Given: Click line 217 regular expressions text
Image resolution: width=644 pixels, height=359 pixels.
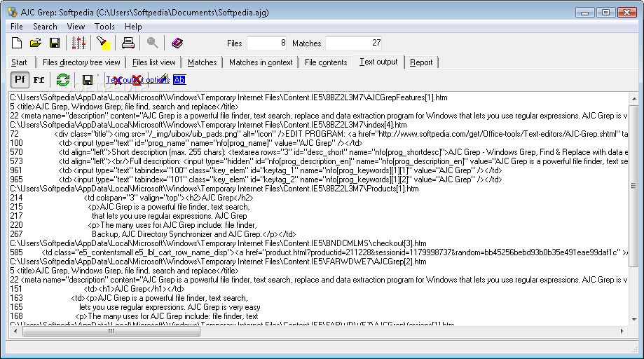Looking at the screenshot, I should (128, 216).
